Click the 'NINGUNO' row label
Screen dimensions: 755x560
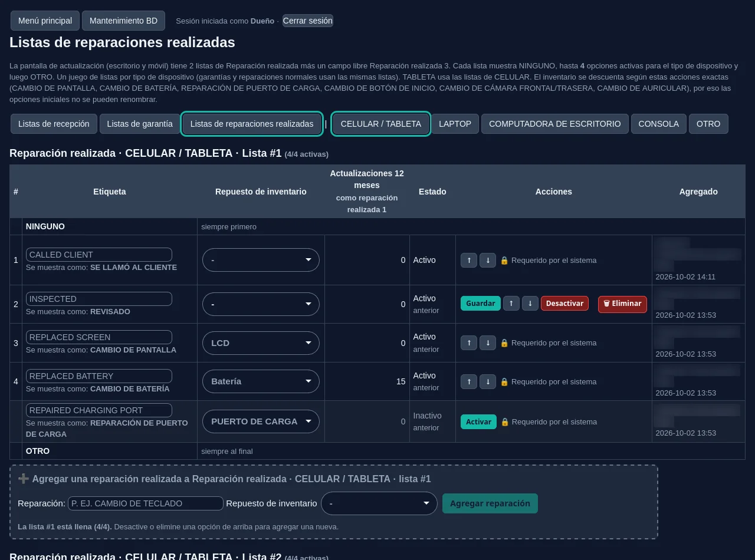click(45, 226)
